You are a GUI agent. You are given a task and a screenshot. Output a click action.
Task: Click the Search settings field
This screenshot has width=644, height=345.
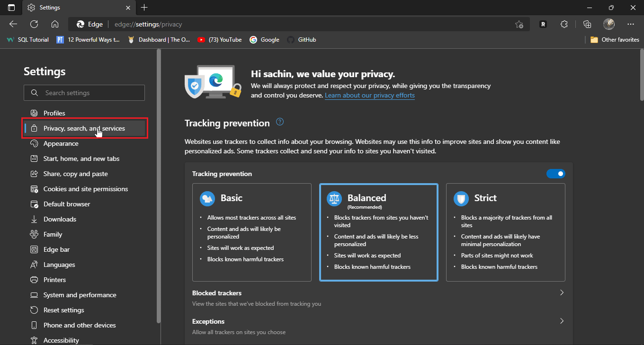pos(90,93)
